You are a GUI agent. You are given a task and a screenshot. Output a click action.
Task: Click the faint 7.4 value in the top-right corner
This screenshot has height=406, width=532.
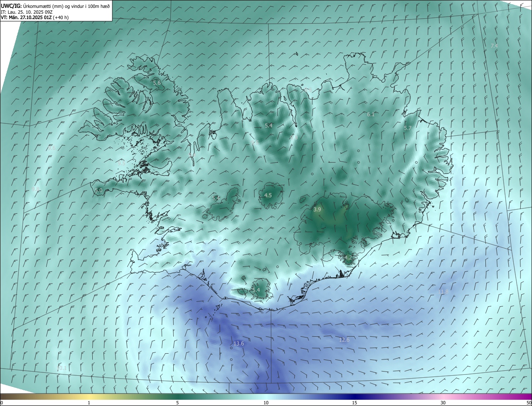[x=494, y=46]
